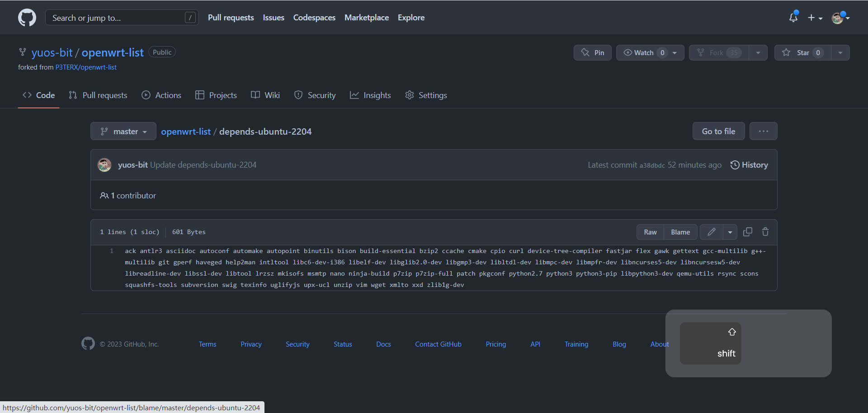868x413 pixels.
Task: Pin this repository with Pin button
Action: [592, 53]
